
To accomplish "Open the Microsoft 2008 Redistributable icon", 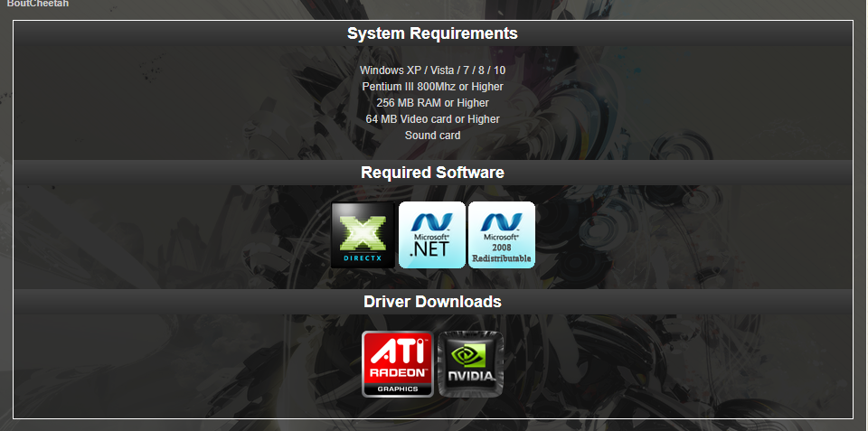I will pyautogui.click(x=502, y=235).
